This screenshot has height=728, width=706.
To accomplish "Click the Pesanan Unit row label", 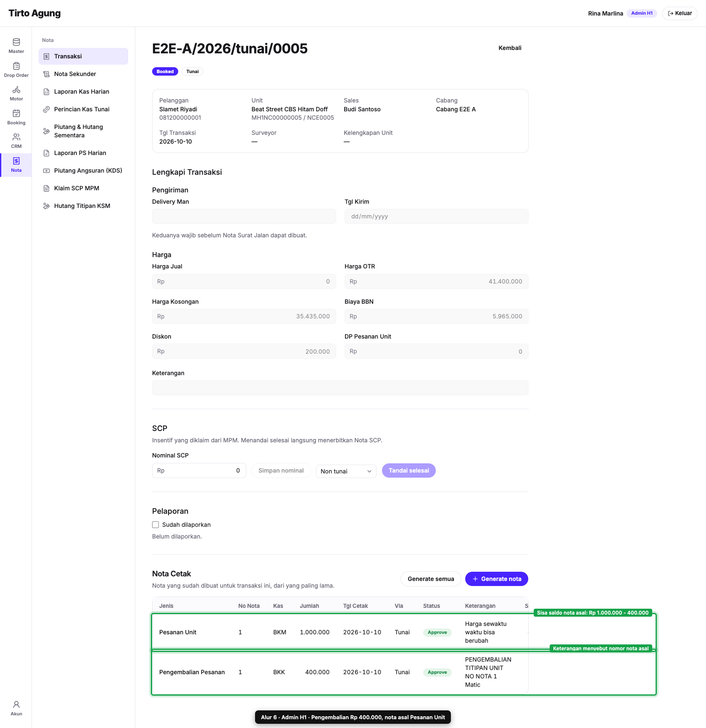I will point(178,632).
